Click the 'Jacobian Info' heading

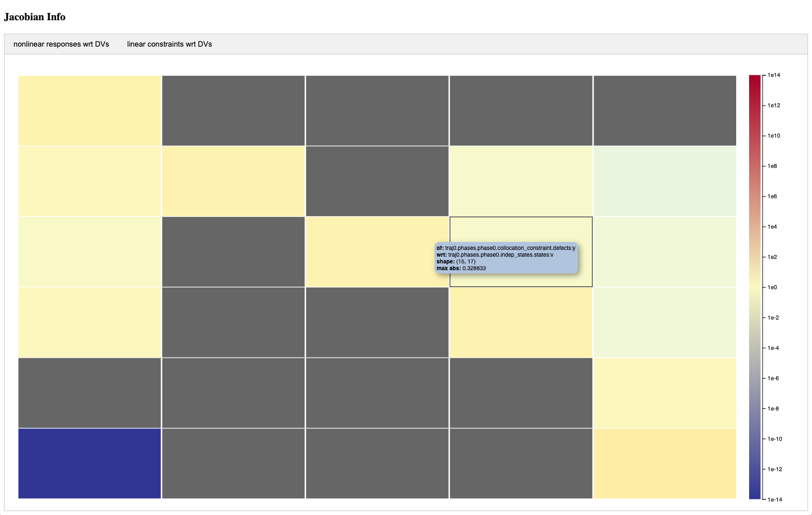(x=35, y=17)
